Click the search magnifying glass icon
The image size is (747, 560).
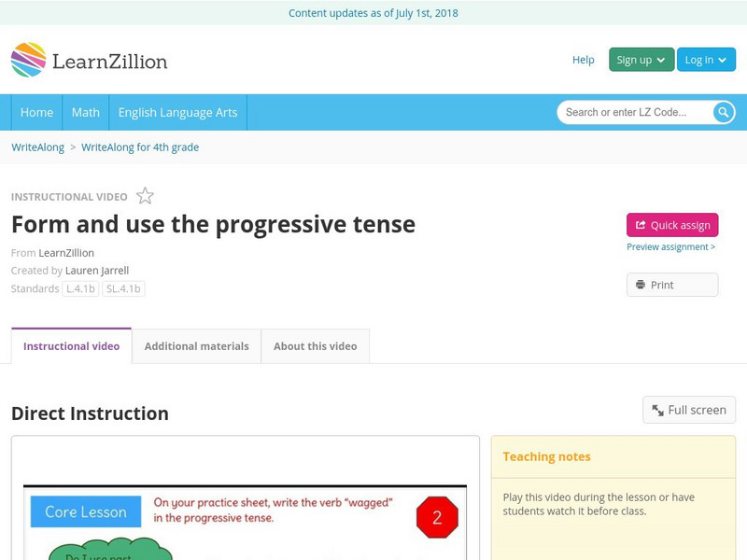(x=723, y=112)
